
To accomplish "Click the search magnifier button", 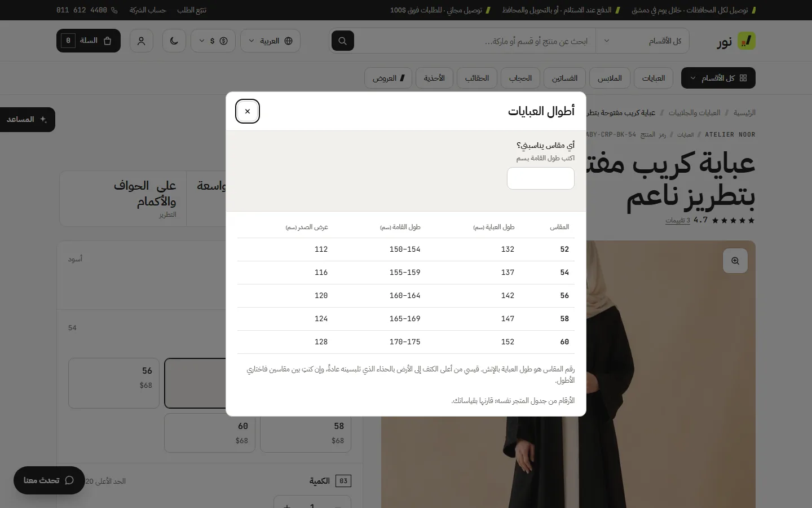I will tap(342, 41).
